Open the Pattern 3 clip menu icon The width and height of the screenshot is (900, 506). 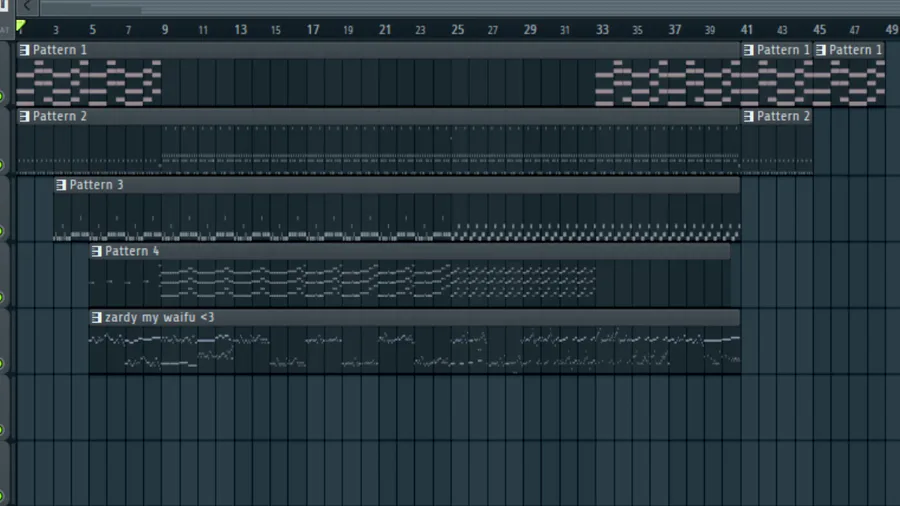[61, 185]
